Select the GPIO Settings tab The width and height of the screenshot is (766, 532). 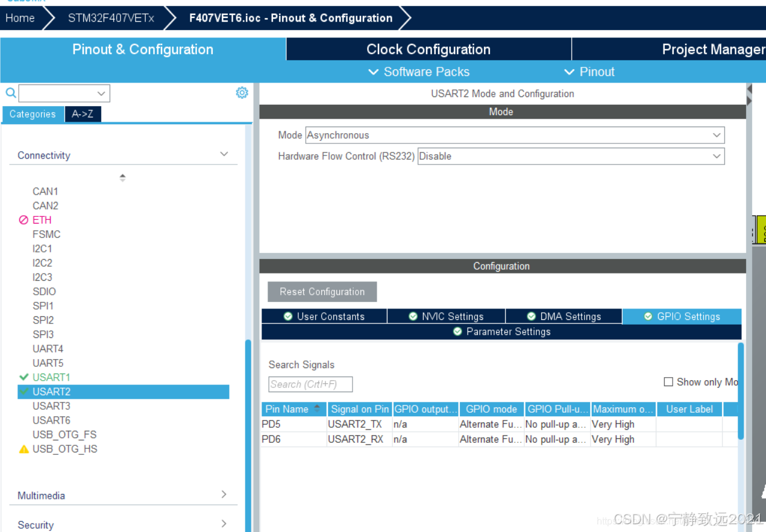[x=682, y=316]
